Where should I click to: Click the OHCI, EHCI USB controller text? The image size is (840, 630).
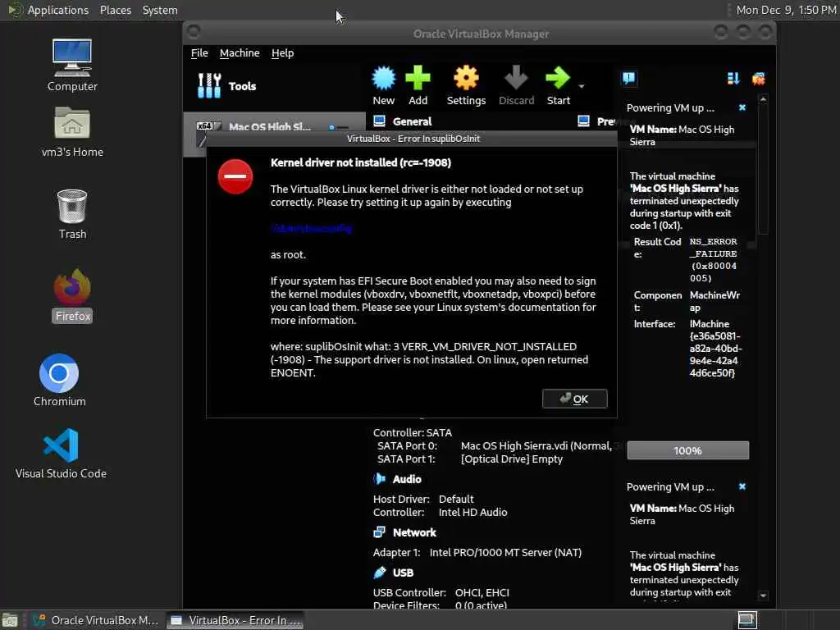click(x=482, y=592)
